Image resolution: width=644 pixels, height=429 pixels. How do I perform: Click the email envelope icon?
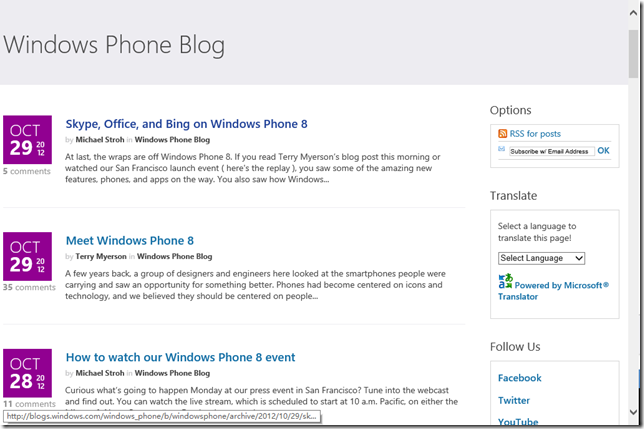click(x=502, y=150)
